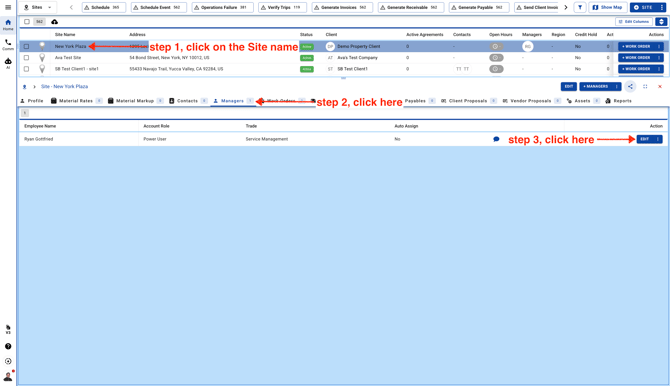Switch to the Assets tab
This screenshot has width=670, height=386.
point(583,101)
